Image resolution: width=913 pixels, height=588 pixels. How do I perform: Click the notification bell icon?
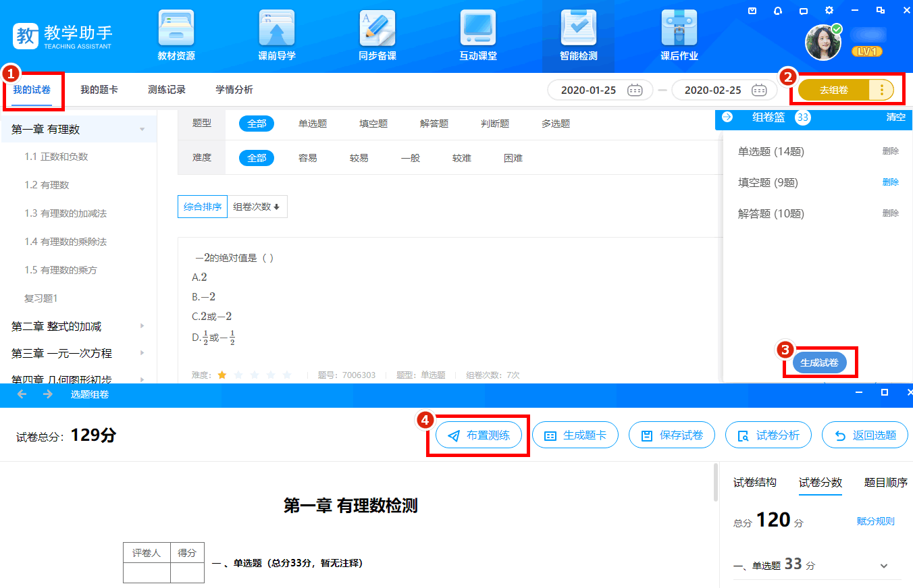coord(778,10)
